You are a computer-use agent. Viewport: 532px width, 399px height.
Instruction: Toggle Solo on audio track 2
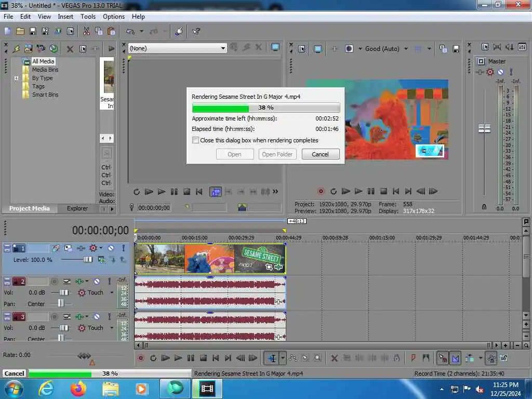(x=109, y=281)
